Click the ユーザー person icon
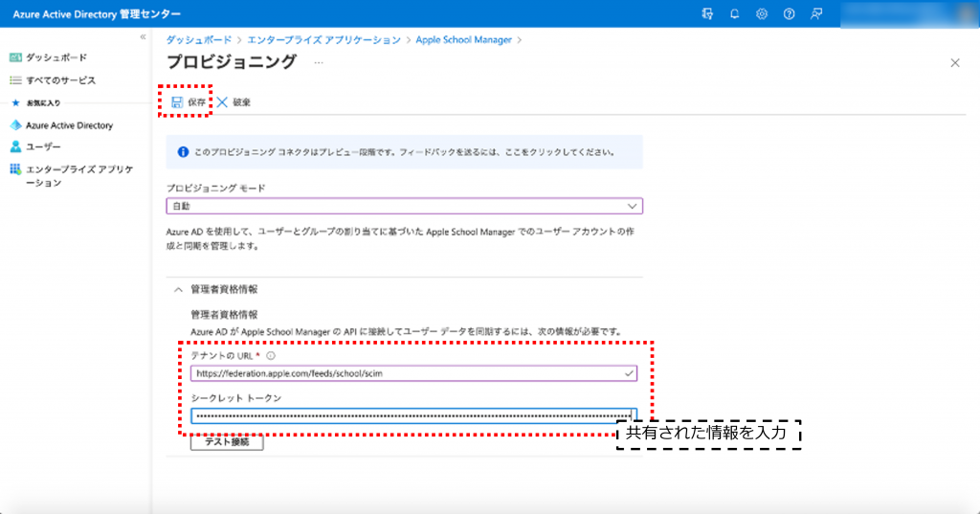 (x=15, y=147)
